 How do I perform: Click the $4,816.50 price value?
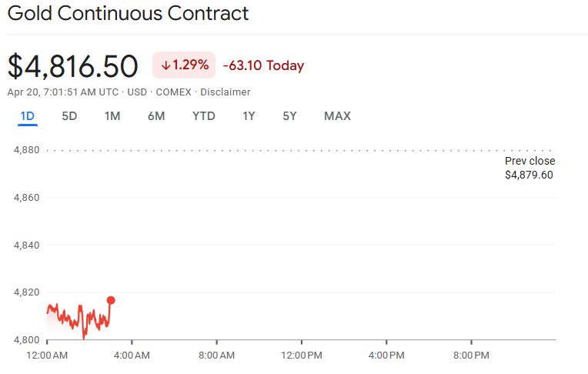click(x=73, y=66)
